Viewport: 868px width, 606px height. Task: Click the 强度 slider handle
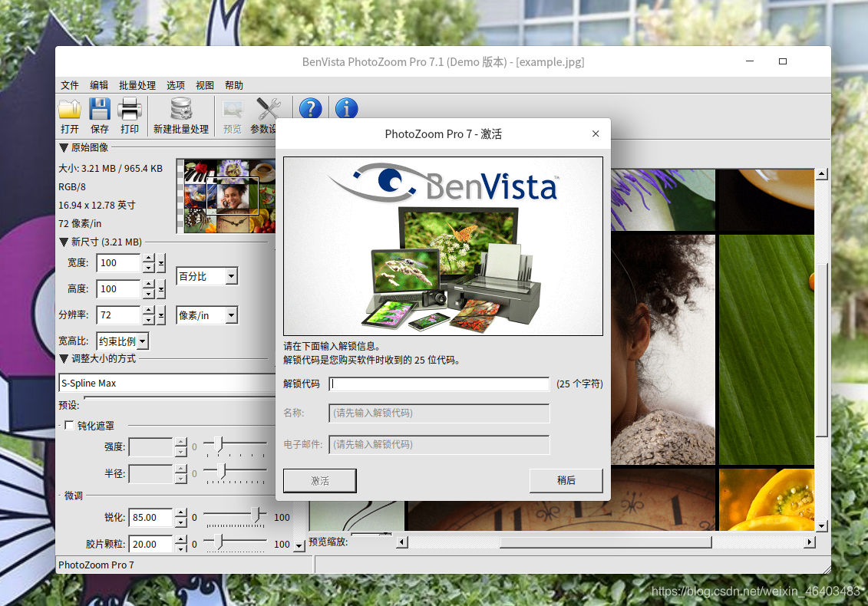tap(219, 444)
